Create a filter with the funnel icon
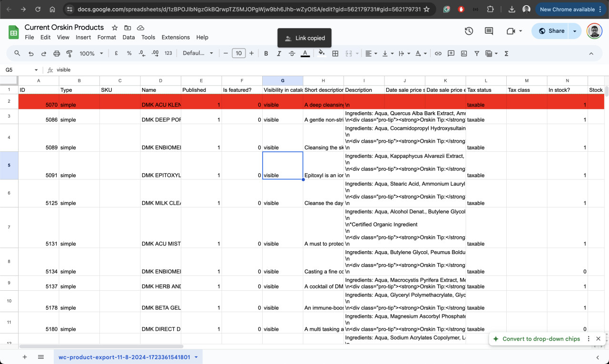The image size is (609, 364). point(477,53)
